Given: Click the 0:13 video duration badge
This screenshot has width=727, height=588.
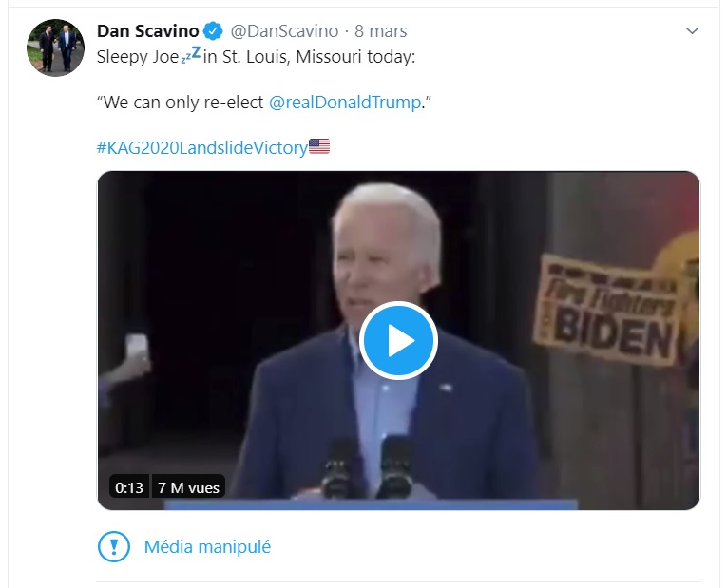Looking at the screenshot, I should point(128,487).
